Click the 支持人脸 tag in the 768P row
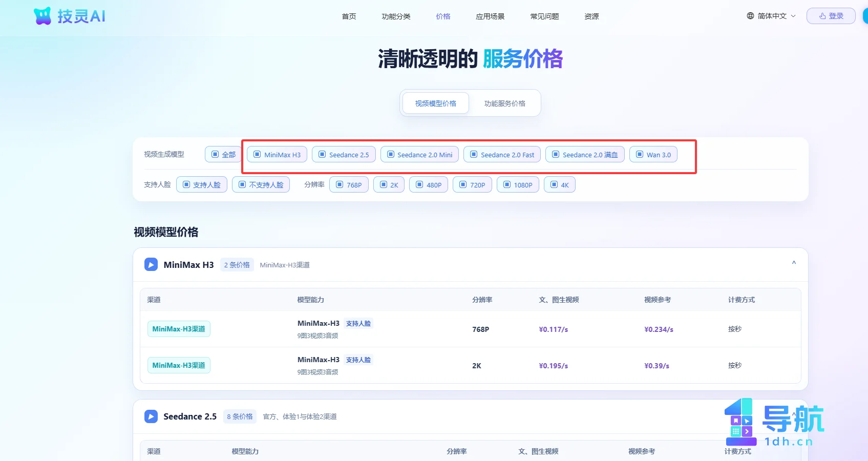868x461 pixels. (358, 323)
